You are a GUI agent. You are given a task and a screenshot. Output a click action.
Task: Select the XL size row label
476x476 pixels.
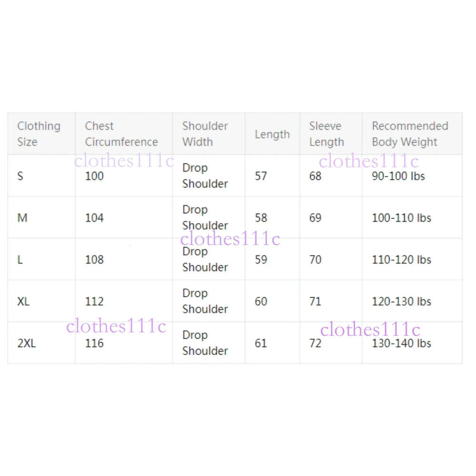click(x=23, y=301)
